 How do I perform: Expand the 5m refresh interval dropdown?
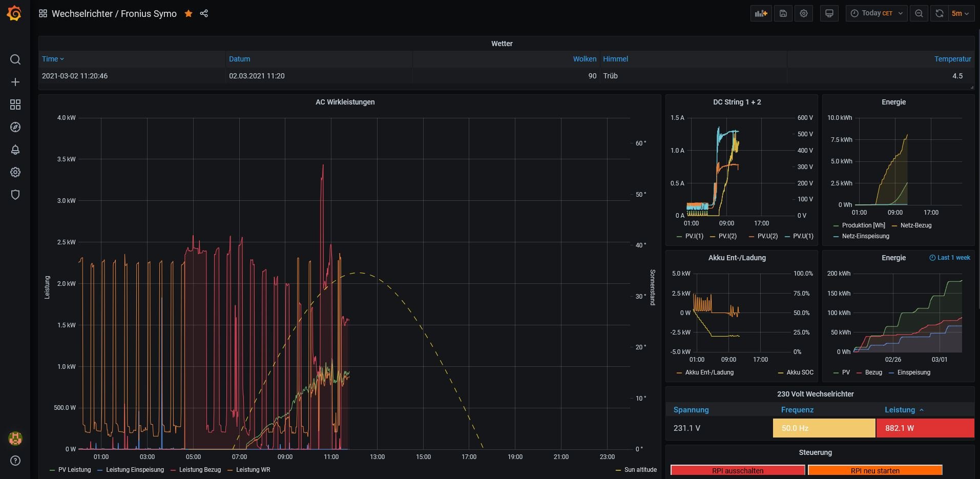coord(960,14)
